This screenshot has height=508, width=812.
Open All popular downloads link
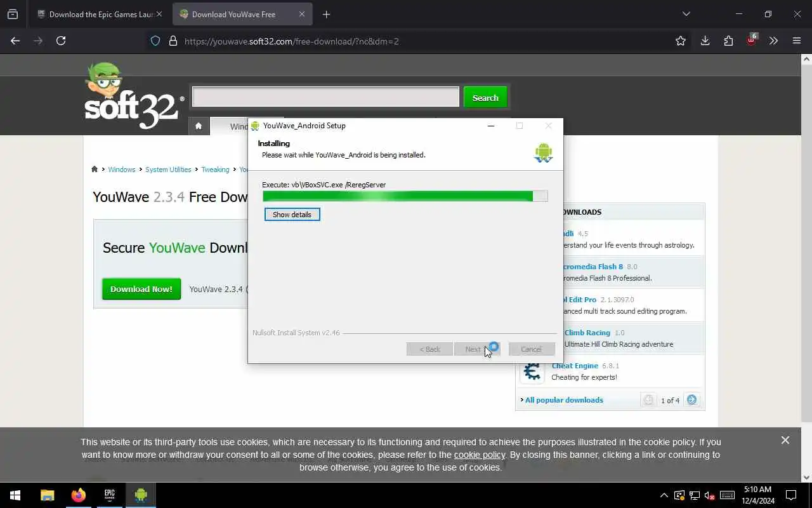pyautogui.click(x=564, y=400)
